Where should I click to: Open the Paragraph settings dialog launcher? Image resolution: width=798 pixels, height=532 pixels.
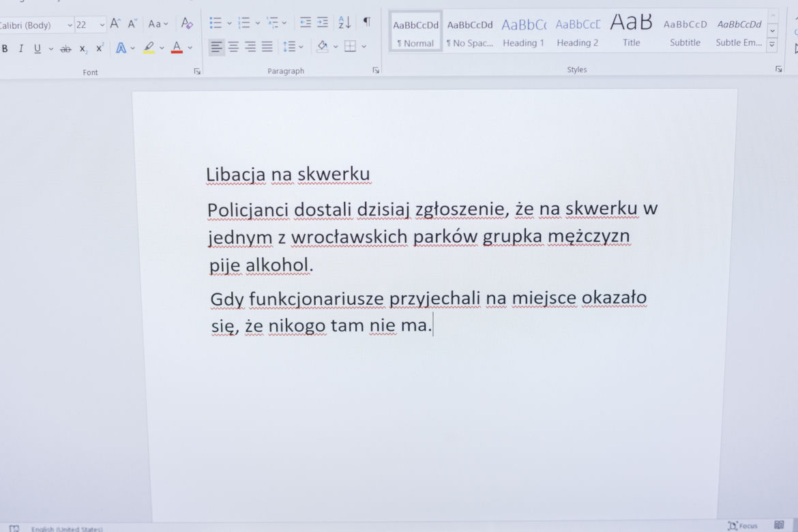[x=376, y=70]
